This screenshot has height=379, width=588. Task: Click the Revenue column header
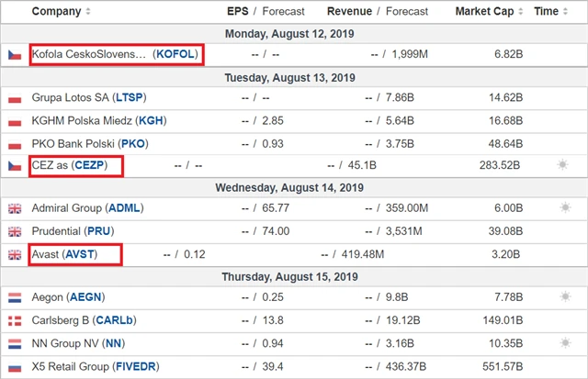[x=348, y=12]
